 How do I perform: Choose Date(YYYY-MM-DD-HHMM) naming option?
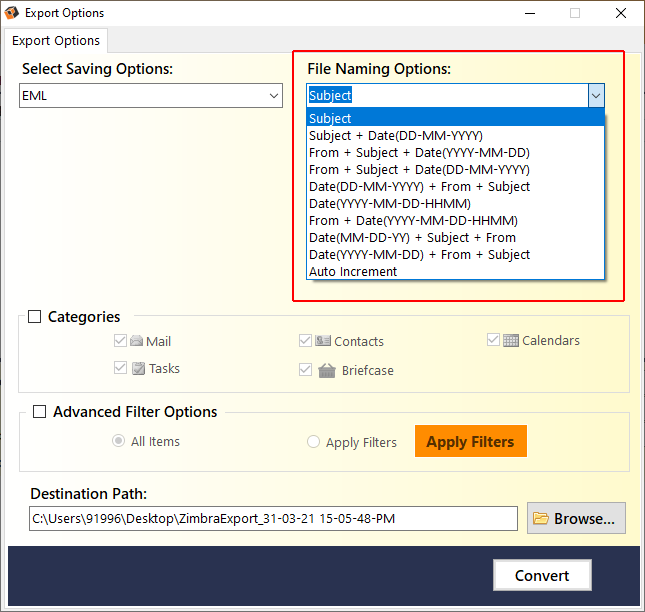coord(455,204)
